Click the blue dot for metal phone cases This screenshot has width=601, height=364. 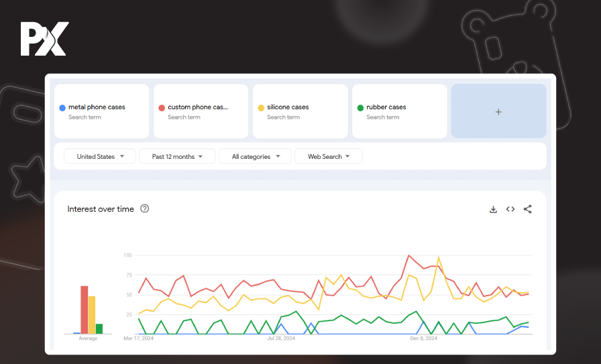tap(62, 107)
